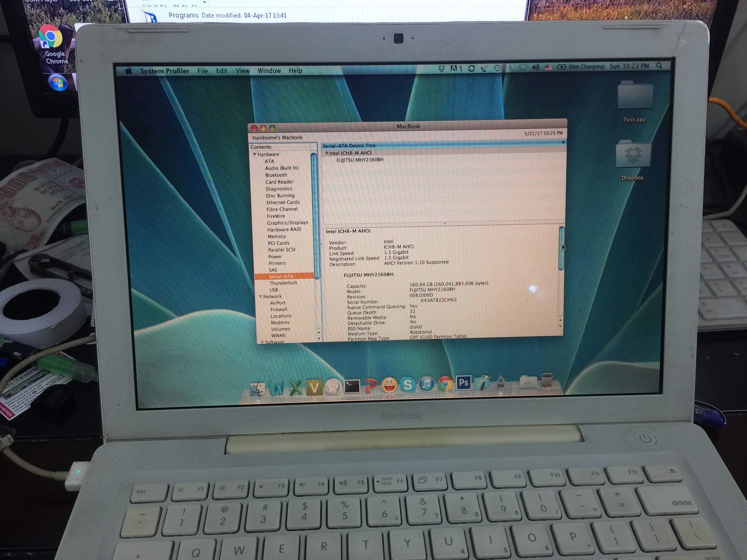Open Xcode hammer icon in Dock
This screenshot has width=747, height=560.
point(482,382)
